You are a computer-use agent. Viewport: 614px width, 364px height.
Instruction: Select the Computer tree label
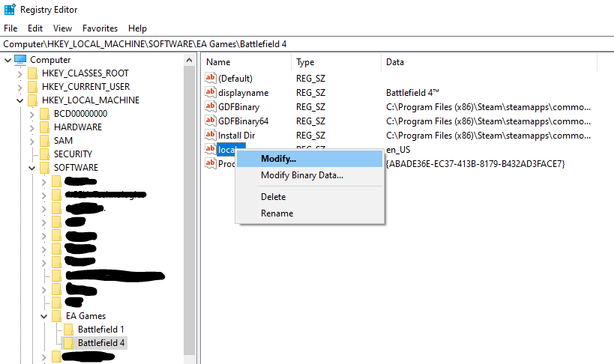pos(50,60)
